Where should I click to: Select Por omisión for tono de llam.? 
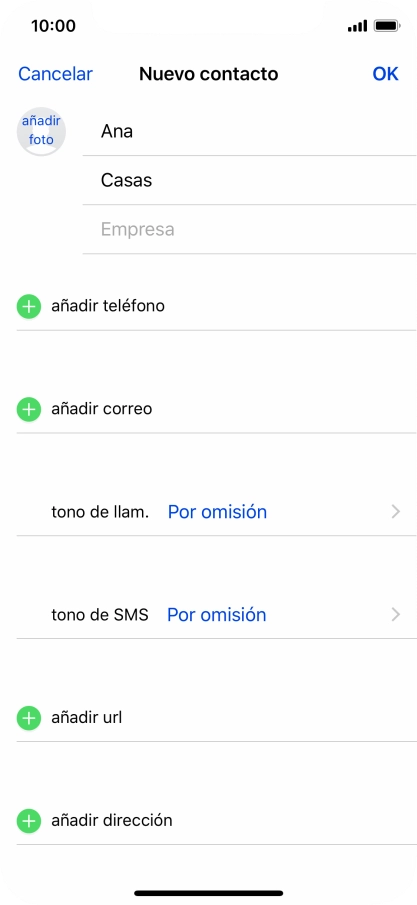[217, 512]
